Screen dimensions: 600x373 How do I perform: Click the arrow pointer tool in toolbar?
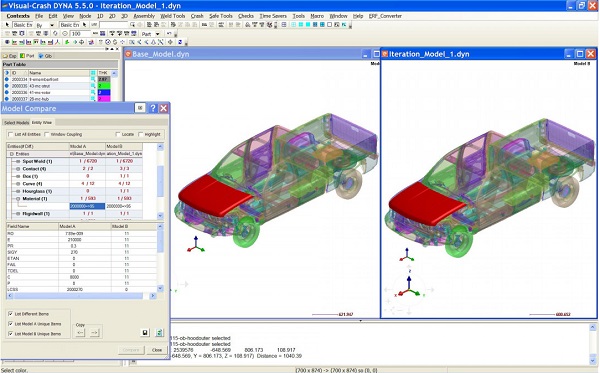(7, 25)
